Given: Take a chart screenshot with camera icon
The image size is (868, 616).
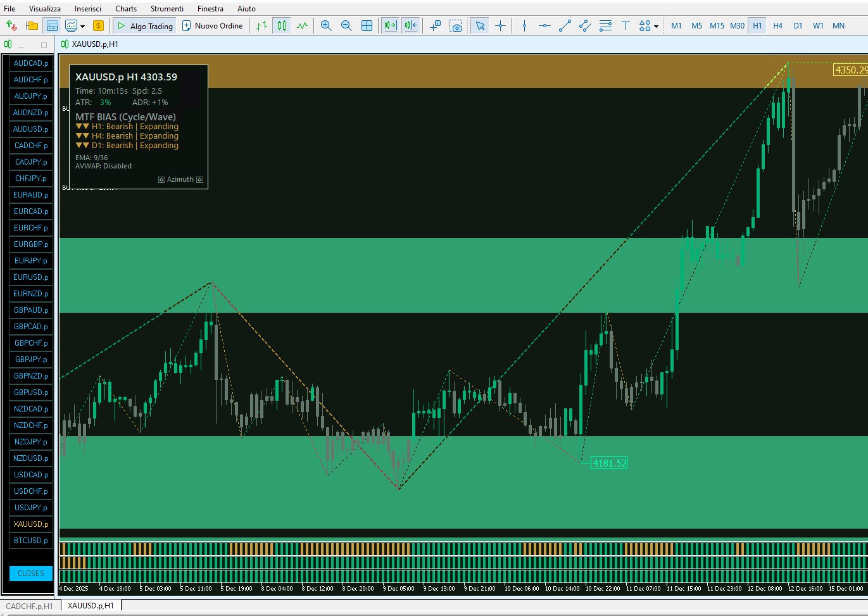Looking at the screenshot, I should (x=456, y=26).
